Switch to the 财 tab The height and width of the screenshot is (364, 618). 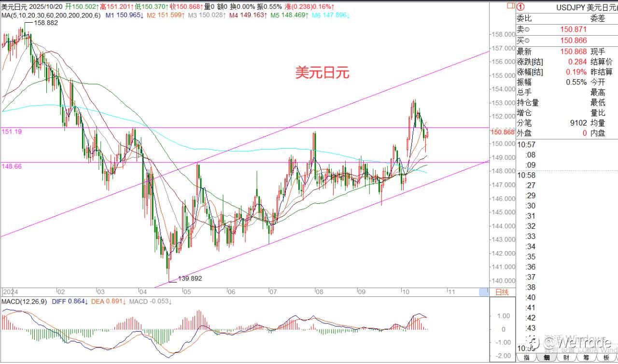pyautogui.click(x=566, y=358)
